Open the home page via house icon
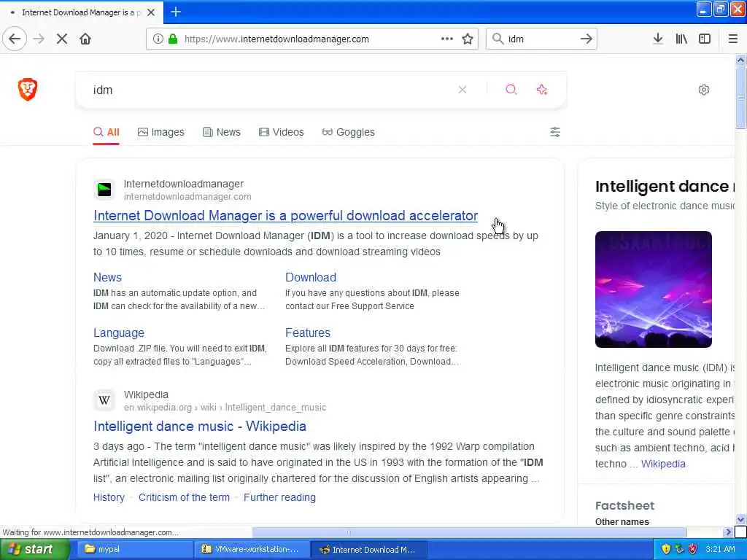 (x=85, y=39)
